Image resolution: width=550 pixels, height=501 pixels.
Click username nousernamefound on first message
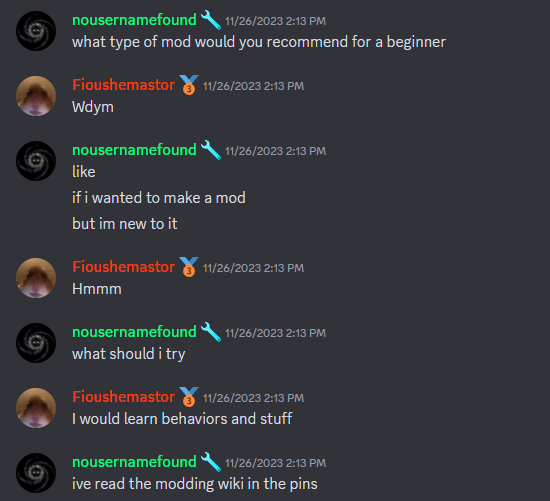click(x=134, y=20)
